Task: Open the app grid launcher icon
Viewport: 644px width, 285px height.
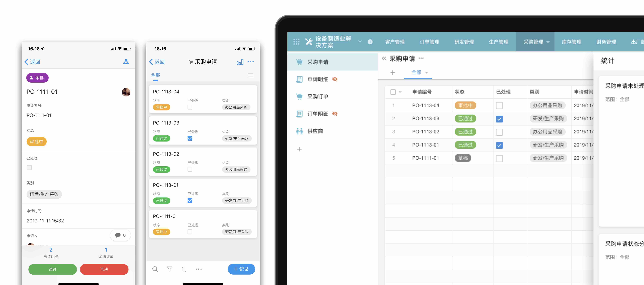Action: [x=296, y=42]
